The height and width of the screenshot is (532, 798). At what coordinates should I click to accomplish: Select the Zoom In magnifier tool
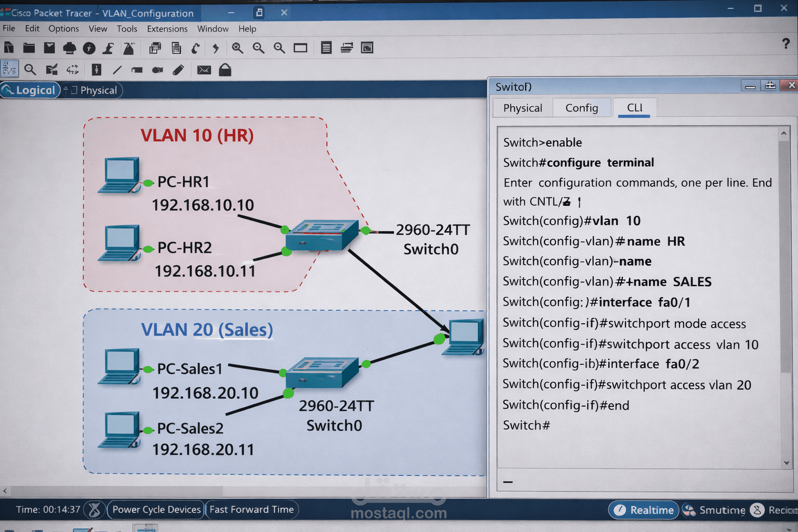[237, 47]
